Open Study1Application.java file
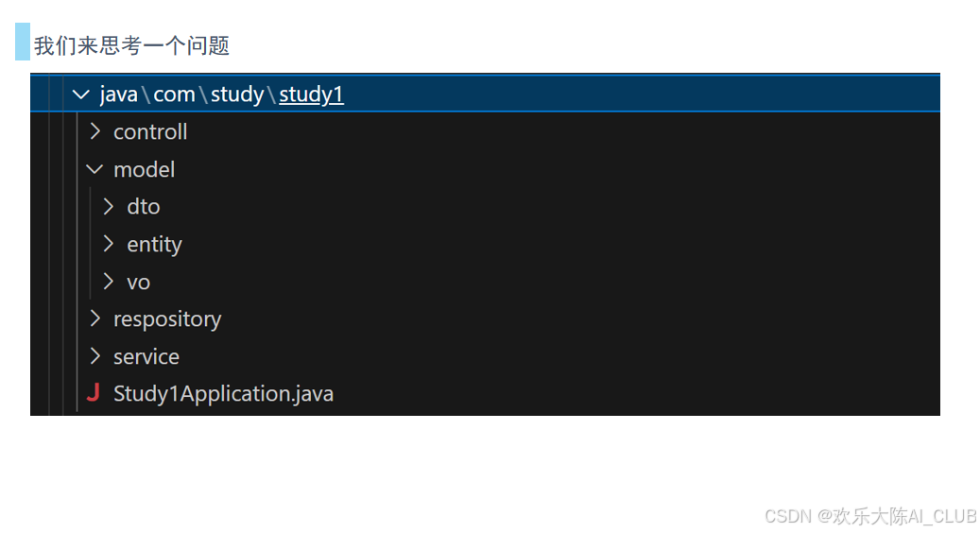Viewport: 980px width, 533px height. click(x=223, y=394)
